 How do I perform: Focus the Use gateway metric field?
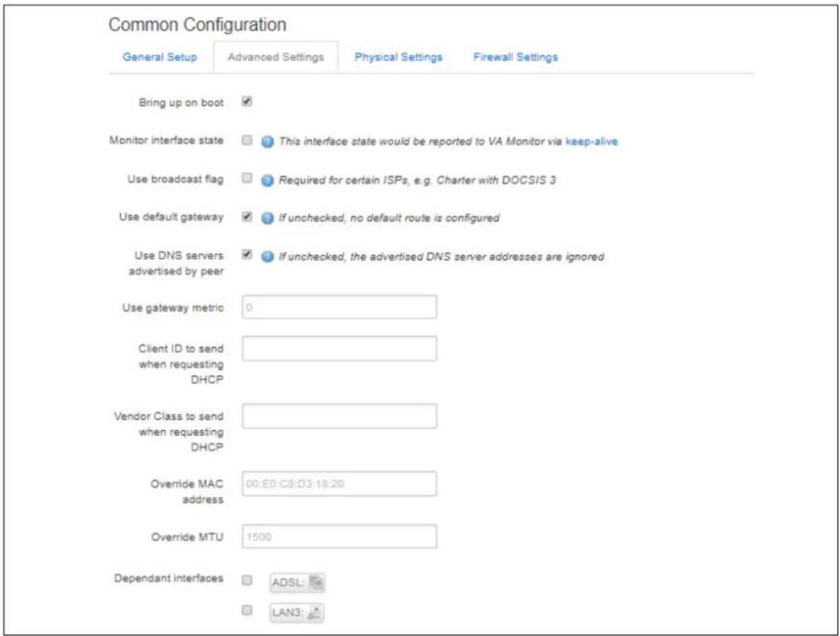tap(339, 307)
